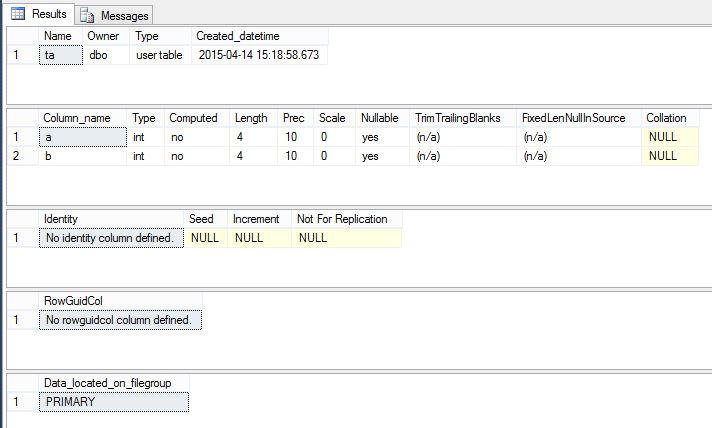Select 'No identity column defined.' cell
Image resolution: width=712 pixels, height=428 pixels.
(x=111, y=238)
